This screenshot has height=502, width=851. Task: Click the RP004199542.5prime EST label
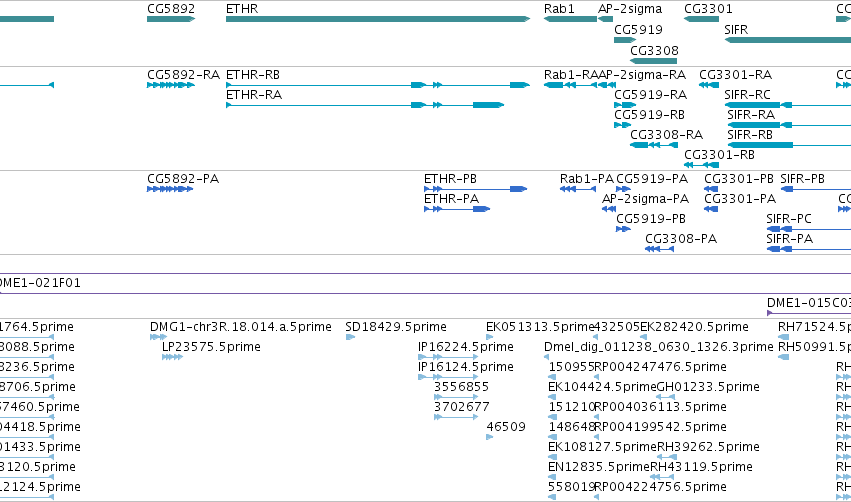[x=661, y=427]
